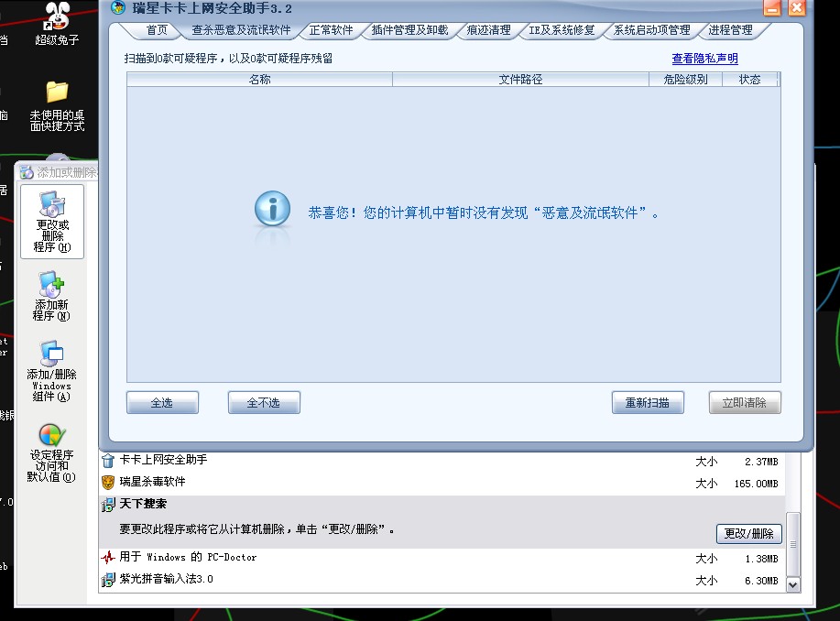Click the 2.37MB size value
The width and height of the screenshot is (840, 621).
point(761,462)
